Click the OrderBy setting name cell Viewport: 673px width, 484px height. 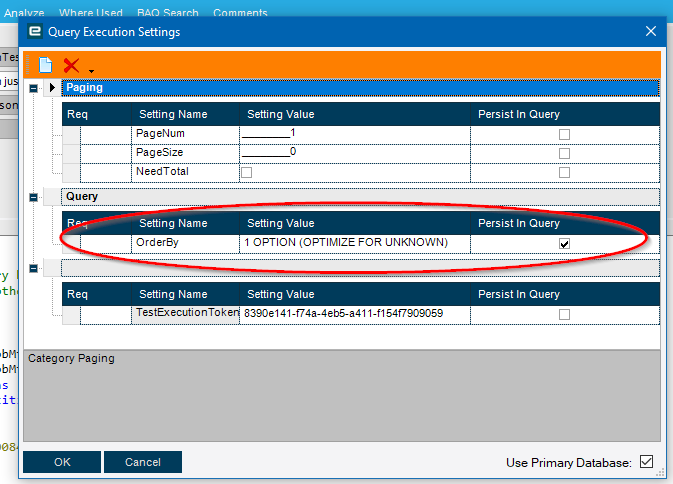pyautogui.click(x=185, y=244)
